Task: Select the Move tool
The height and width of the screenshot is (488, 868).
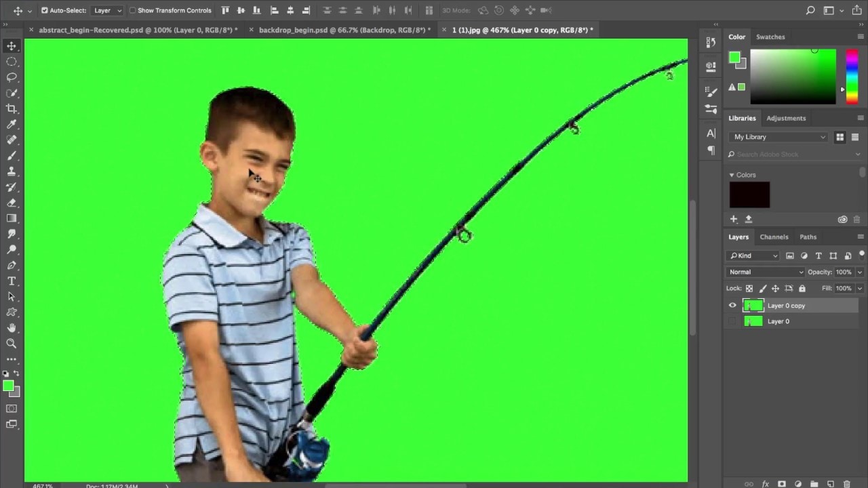Action: pos(10,46)
